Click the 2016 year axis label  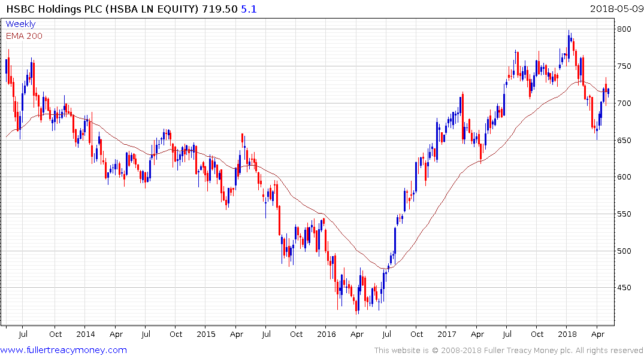[x=326, y=334]
